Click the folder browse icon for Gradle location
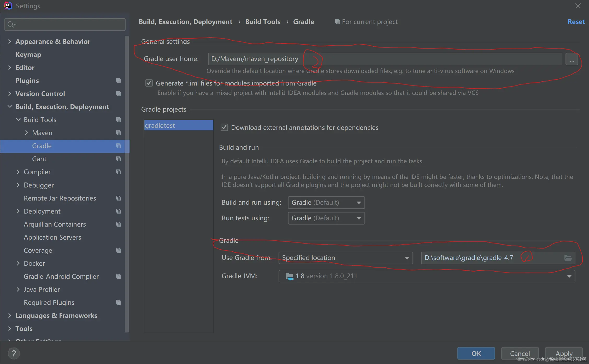This screenshot has width=589, height=364. (x=568, y=258)
